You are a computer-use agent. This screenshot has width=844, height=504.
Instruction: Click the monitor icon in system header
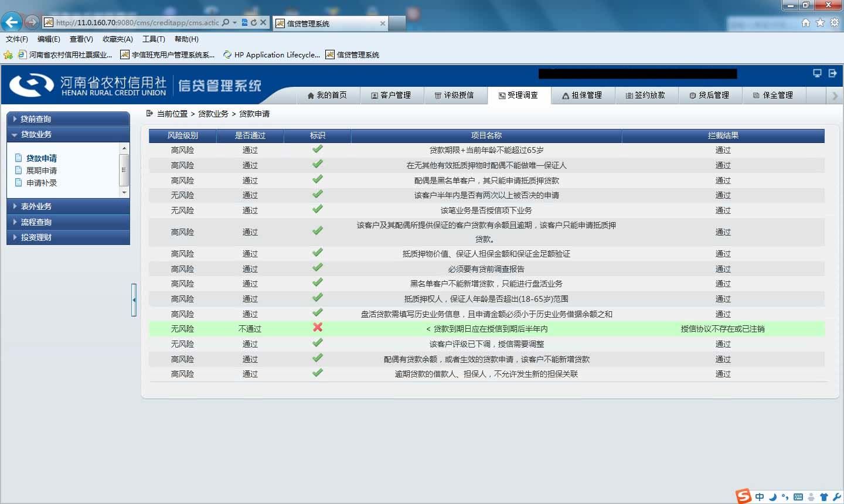click(817, 73)
